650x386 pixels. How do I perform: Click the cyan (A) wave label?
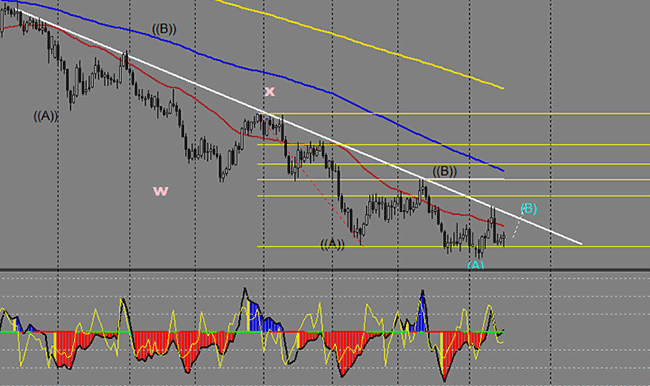coord(476,265)
